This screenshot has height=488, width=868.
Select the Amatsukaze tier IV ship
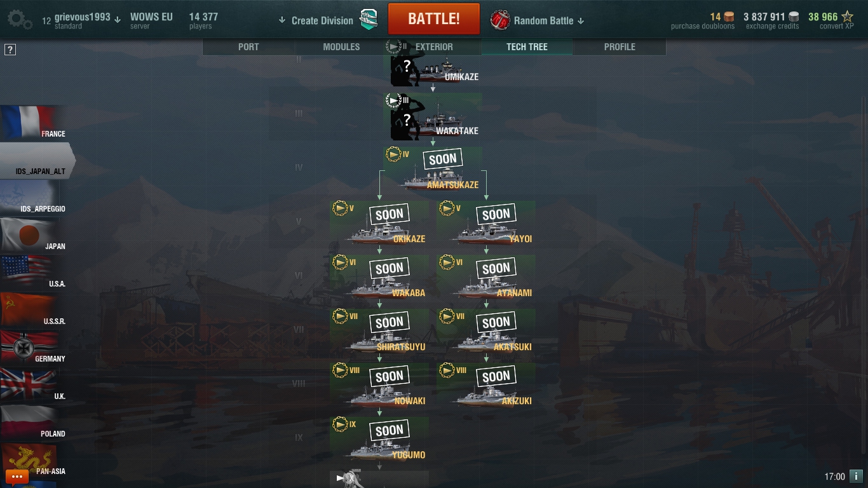point(433,169)
